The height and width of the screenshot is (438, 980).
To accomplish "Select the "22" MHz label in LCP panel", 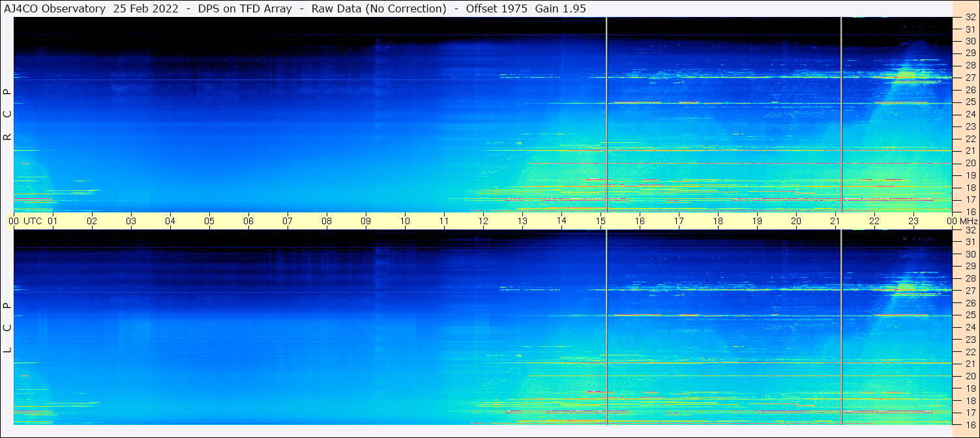I will pyautogui.click(x=970, y=352).
